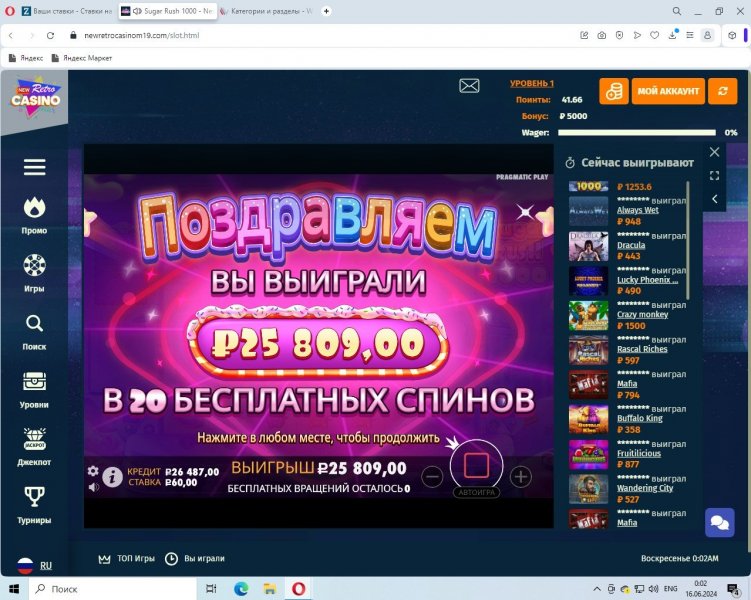This screenshot has height=600, width=751.
Task: Open Opera downloads icon
Action: (672, 35)
